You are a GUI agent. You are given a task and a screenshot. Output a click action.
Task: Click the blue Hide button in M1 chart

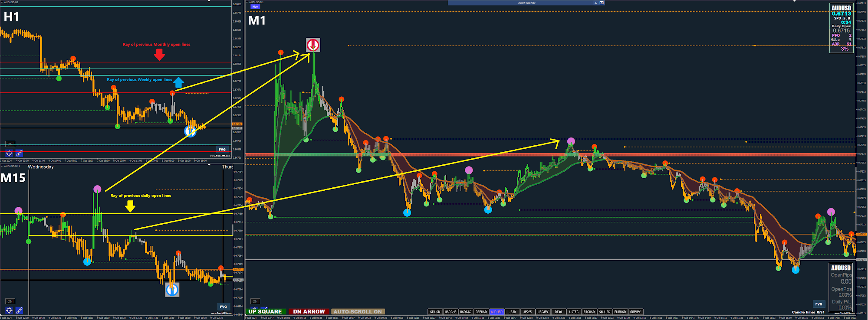coord(255,7)
